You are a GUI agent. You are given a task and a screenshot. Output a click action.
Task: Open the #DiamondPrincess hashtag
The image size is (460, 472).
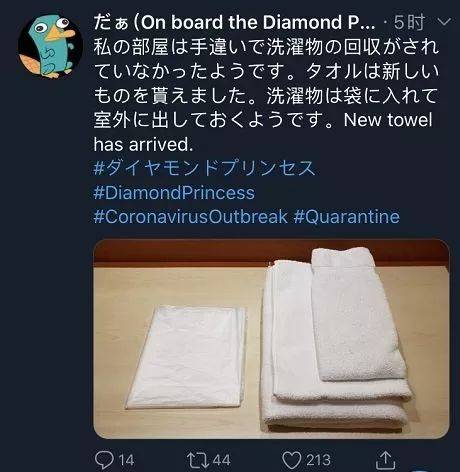(174, 193)
